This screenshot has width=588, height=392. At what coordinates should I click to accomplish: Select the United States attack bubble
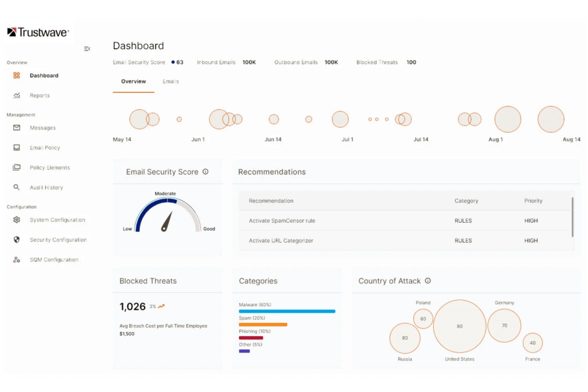coord(459,326)
